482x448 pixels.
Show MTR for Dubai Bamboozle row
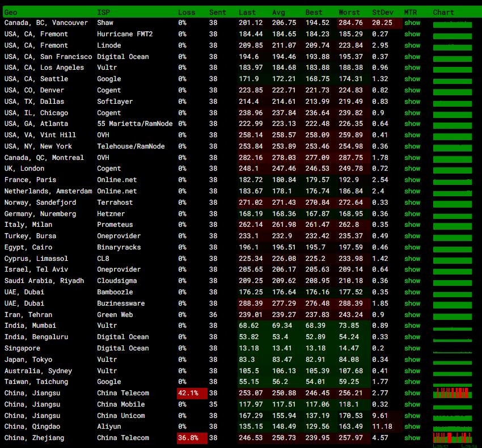(412, 292)
